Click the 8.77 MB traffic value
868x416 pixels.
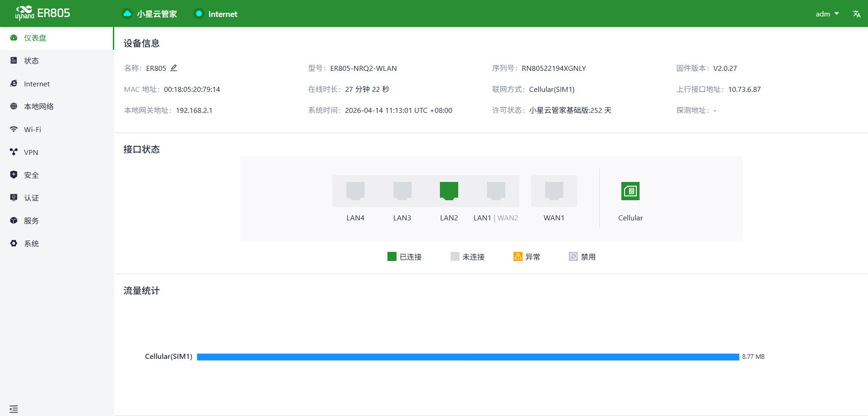[x=753, y=357]
